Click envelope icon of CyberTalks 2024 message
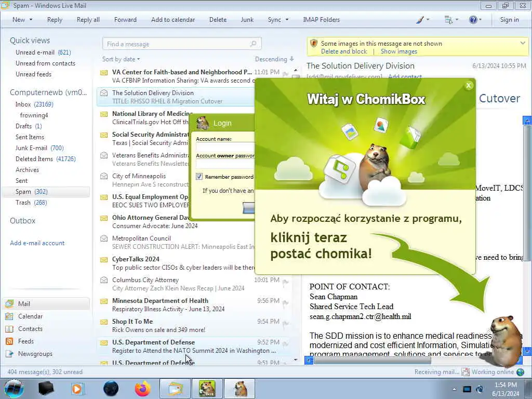The width and height of the screenshot is (532, 399). point(104,260)
